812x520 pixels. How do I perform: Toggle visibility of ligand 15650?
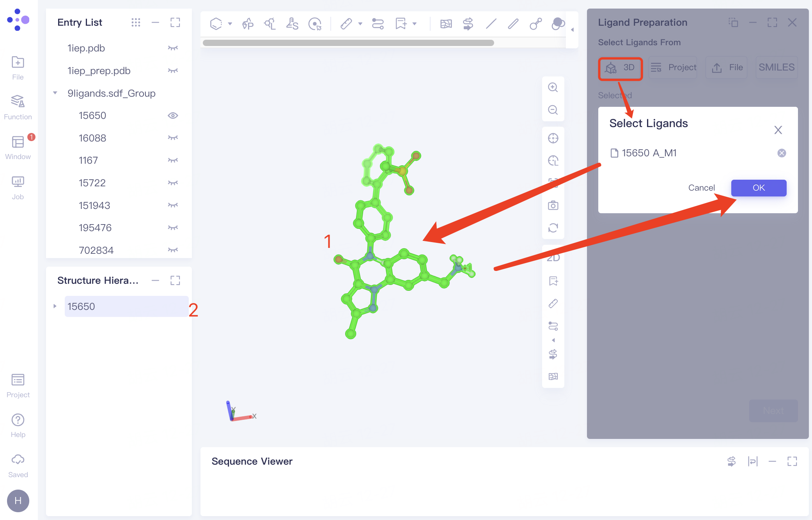(173, 115)
